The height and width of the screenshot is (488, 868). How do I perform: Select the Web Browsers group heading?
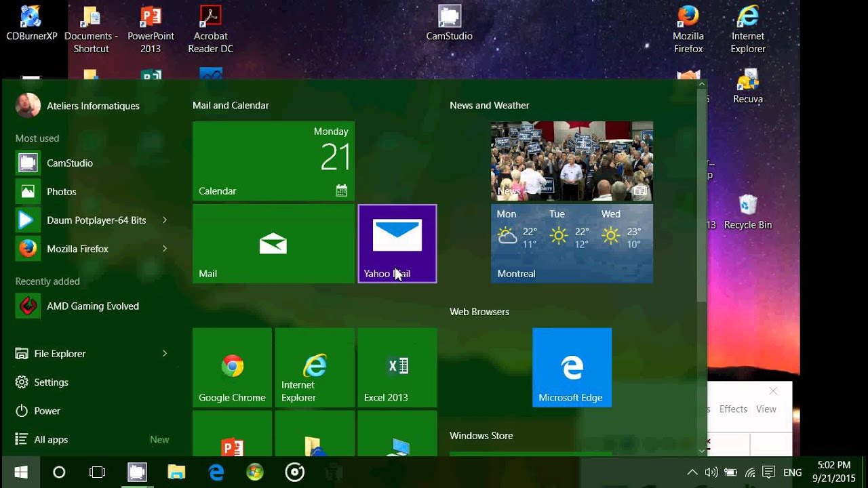coord(479,312)
